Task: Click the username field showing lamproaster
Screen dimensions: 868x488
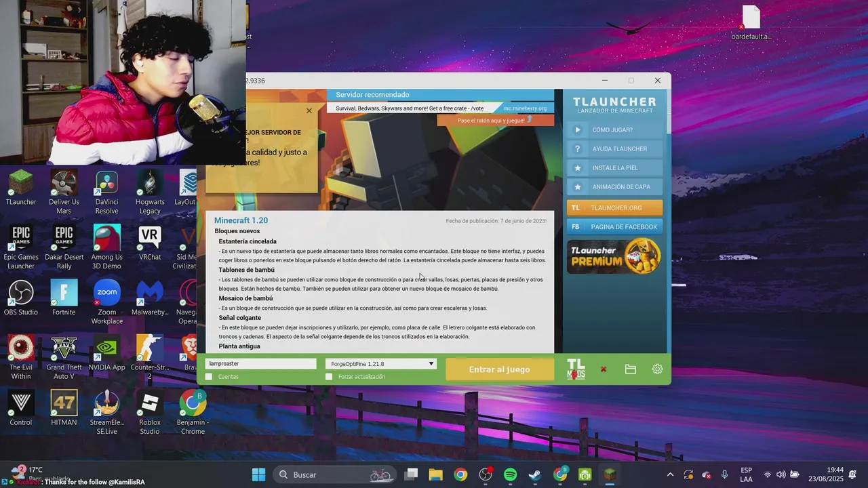Action: click(261, 364)
